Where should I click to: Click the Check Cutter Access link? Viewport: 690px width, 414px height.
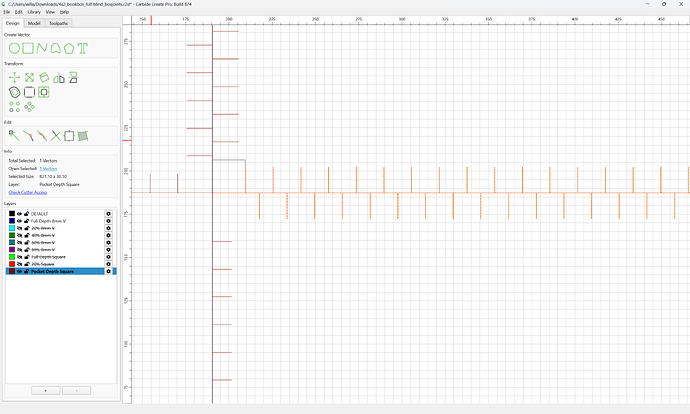[x=28, y=192]
